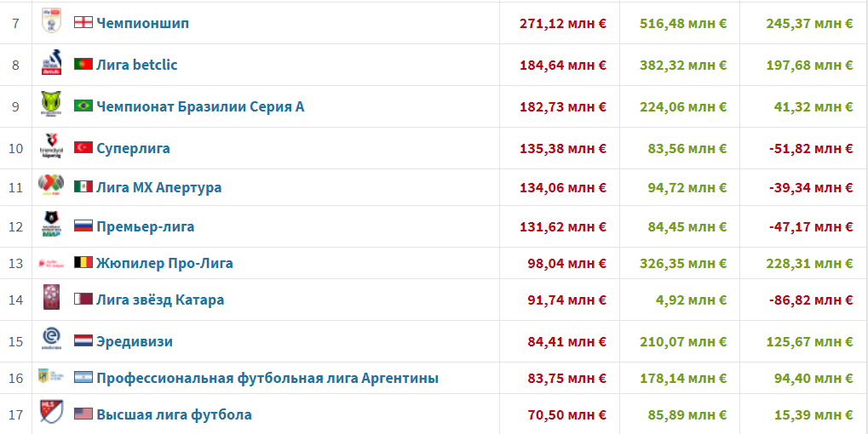Viewport: 868px width, 434px height.
Task: Click the Liga betclic league logo
Action: point(51,65)
